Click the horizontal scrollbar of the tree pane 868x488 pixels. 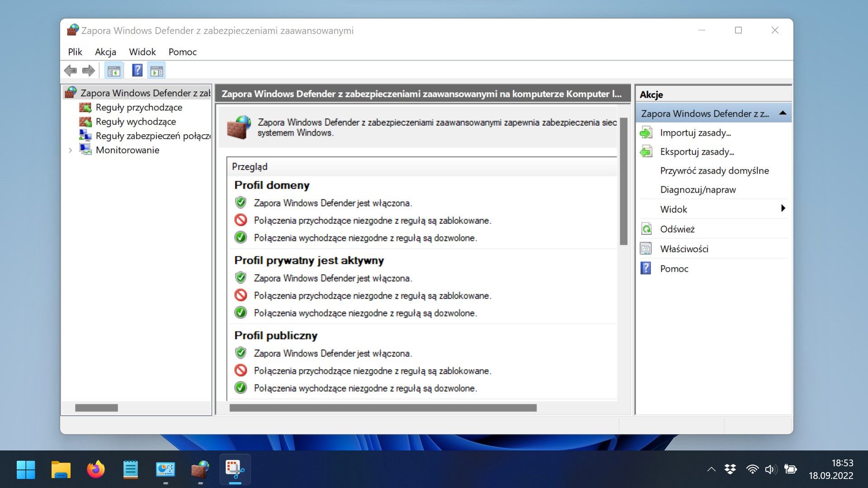(x=96, y=408)
